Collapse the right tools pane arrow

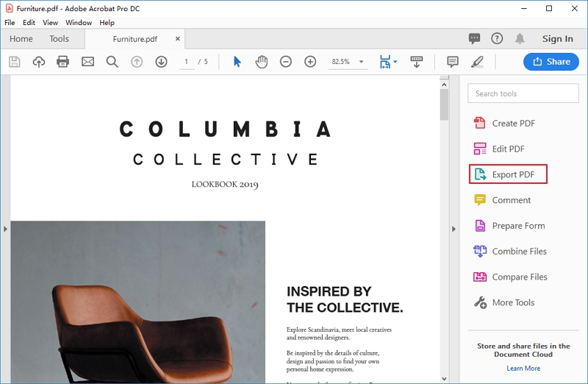(453, 229)
